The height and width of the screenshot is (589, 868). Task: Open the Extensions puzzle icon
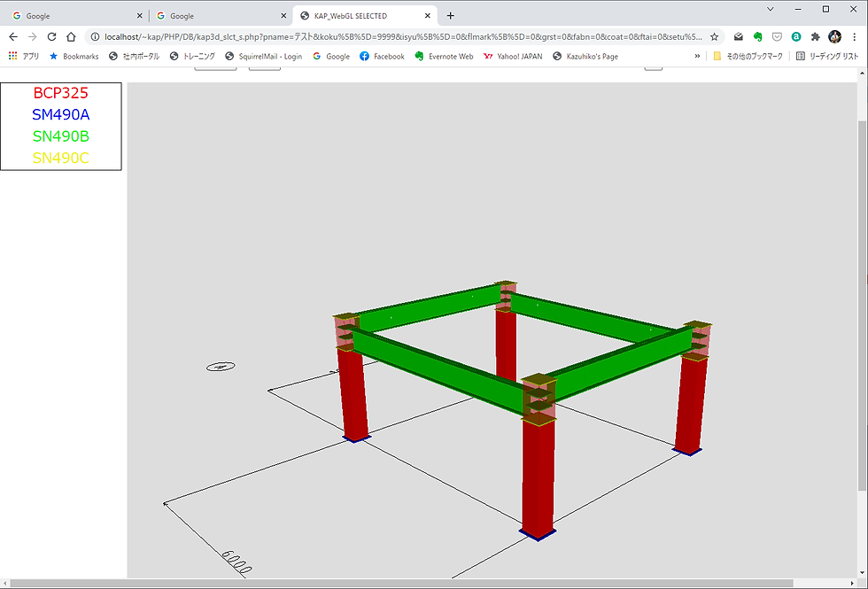[815, 37]
